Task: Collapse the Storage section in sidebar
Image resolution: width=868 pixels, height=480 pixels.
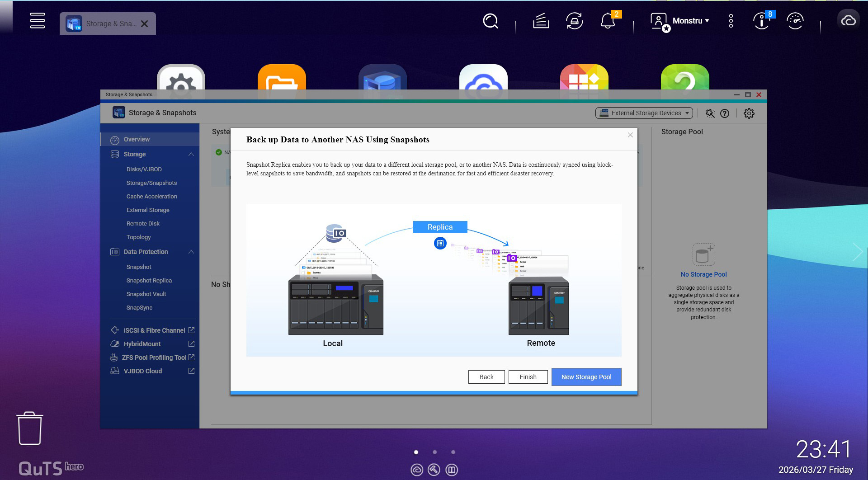Action: [191, 154]
